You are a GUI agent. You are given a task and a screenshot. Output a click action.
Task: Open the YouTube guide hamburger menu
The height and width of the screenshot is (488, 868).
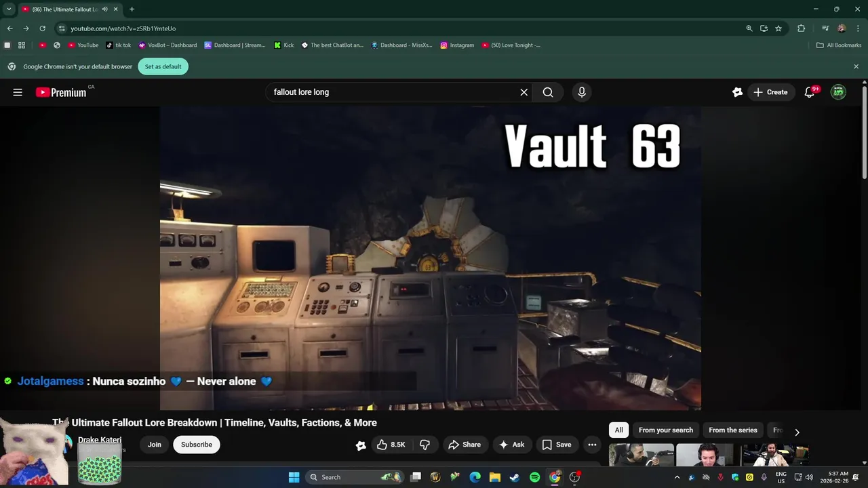(18, 92)
